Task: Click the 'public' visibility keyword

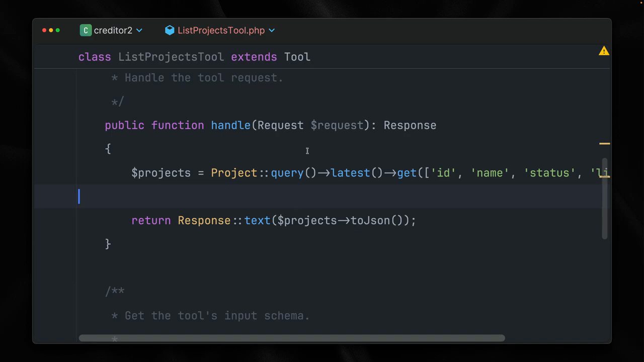Action: (124, 125)
